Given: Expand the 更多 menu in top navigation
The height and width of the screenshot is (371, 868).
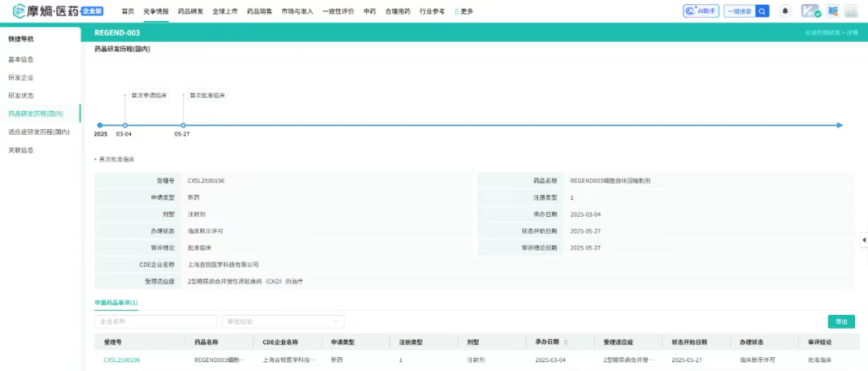Looking at the screenshot, I should click(464, 11).
